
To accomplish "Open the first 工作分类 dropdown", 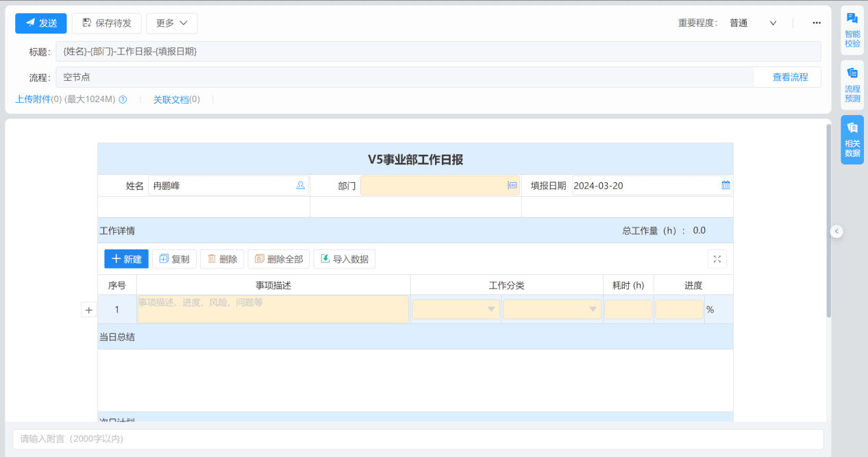I will [456, 310].
